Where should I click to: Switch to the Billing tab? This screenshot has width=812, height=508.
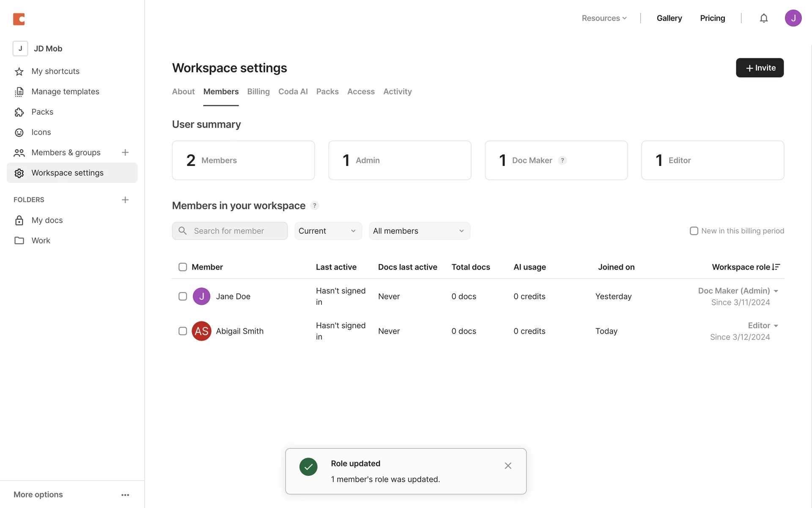point(258,92)
